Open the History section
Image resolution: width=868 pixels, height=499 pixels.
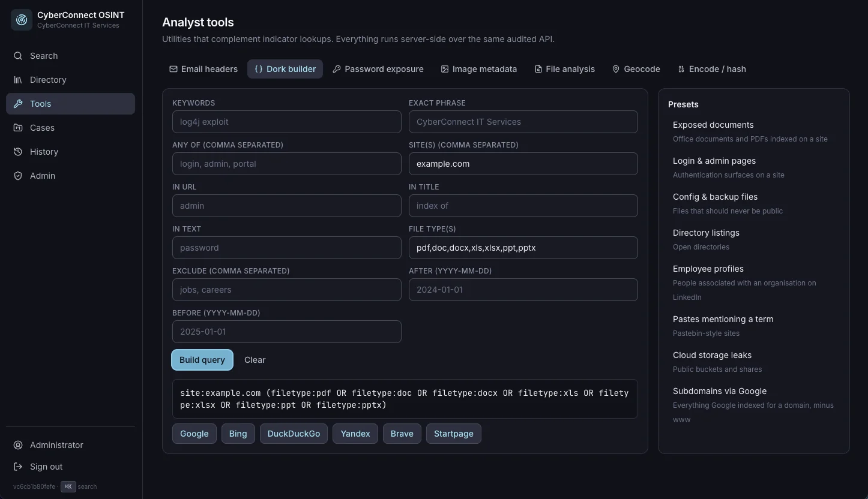pos(70,152)
